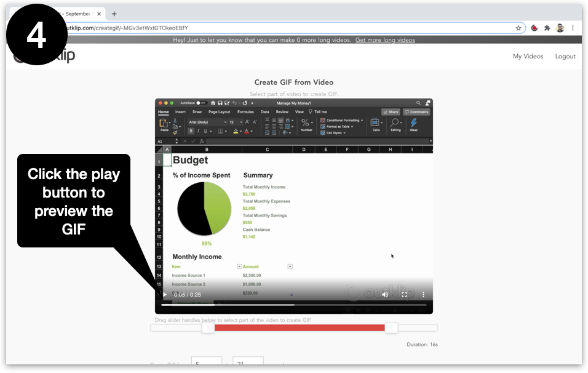Open the Data ribbon tab
The width and height of the screenshot is (588, 373).
(x=264, y=112)
